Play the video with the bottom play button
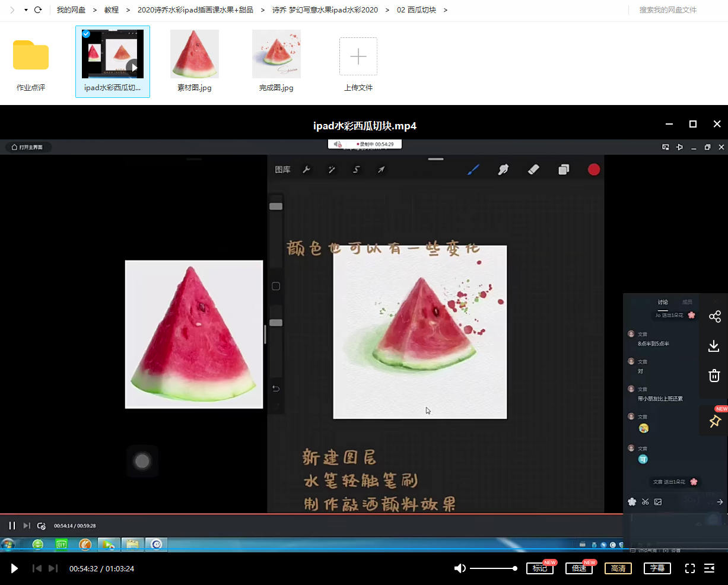728x585 pixels. click(14, 568)
